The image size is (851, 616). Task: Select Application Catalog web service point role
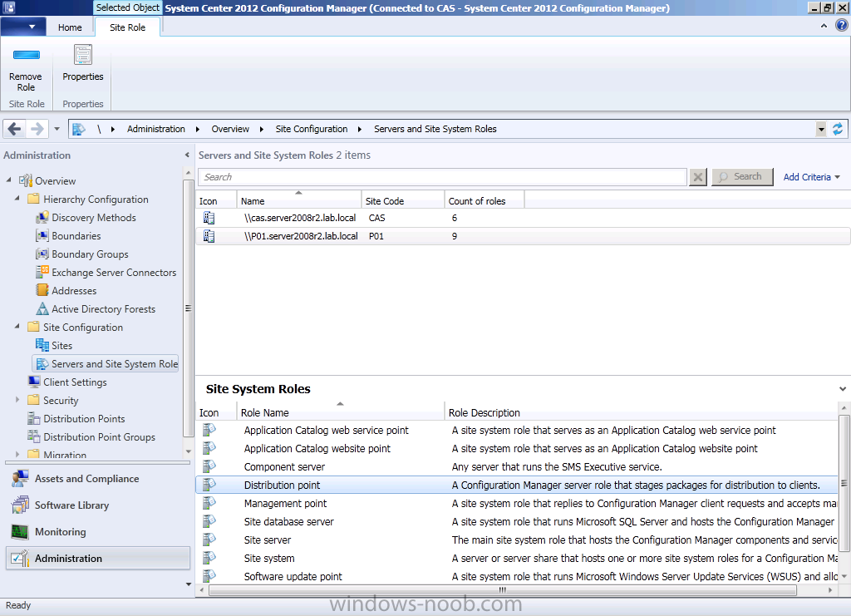[x=517, y=430]
